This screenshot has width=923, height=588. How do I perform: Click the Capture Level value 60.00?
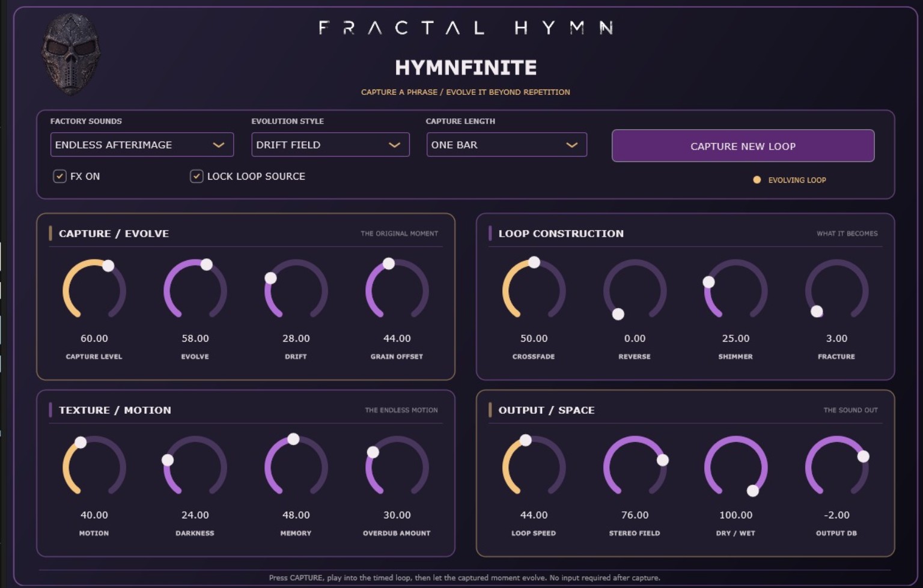(x=94, y=339)
